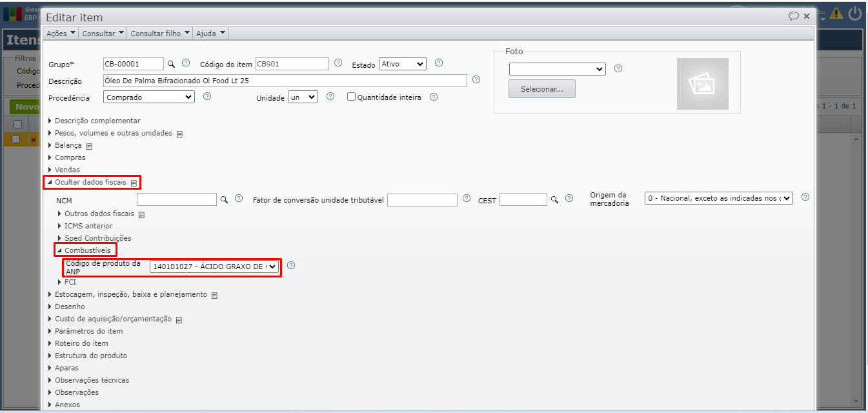Screen dimensions: 868x413
Task: Open help icon next to Descrição field
Action: click(x=476, y=80)
